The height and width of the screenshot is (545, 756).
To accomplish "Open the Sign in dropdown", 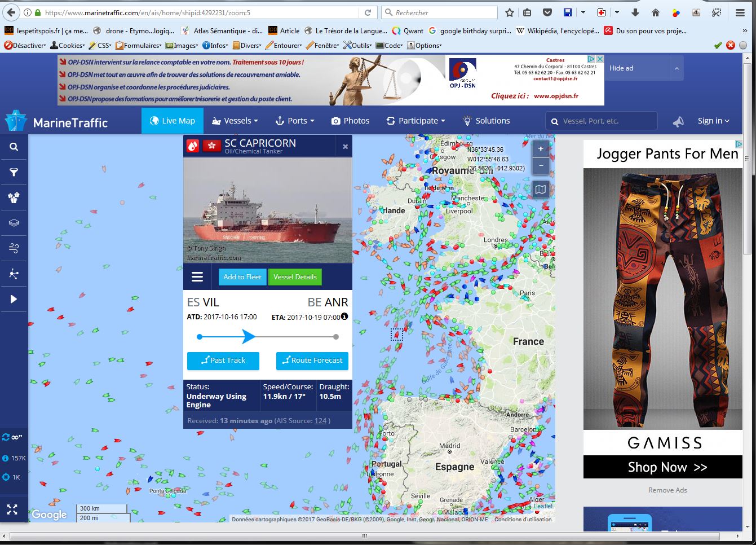I will (x=713, y=121).
